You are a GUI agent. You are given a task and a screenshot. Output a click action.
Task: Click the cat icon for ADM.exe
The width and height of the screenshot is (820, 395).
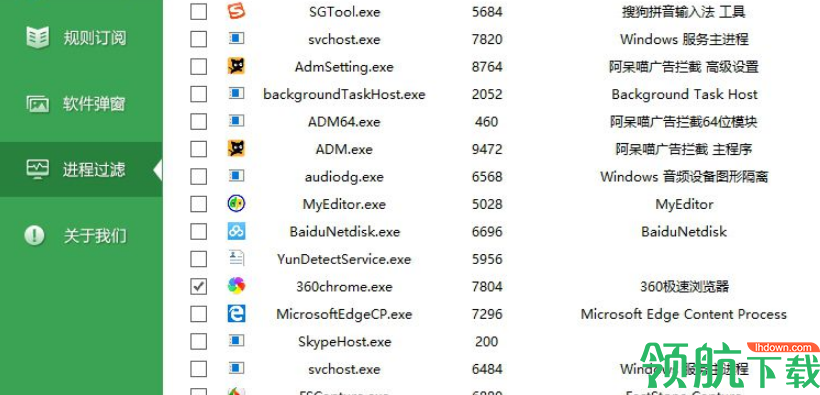(x=236, y=149)
